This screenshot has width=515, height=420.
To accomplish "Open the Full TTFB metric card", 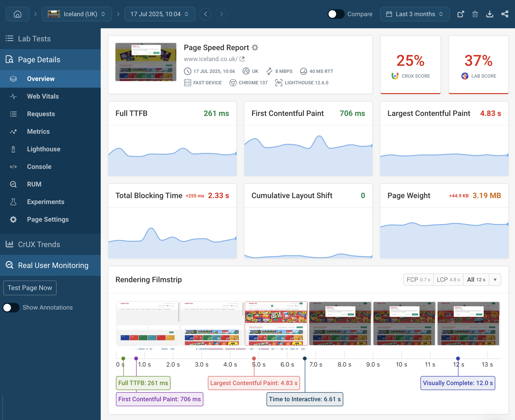I will pos(172,139).
